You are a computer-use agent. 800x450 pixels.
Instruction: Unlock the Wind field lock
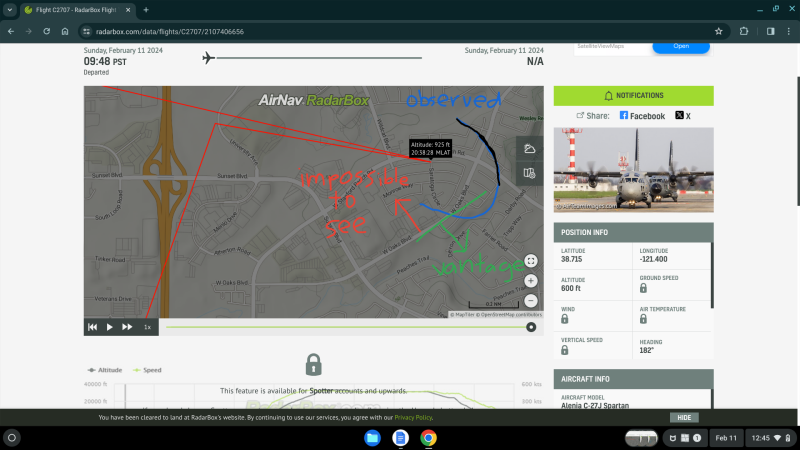click(x=564, y=319)
